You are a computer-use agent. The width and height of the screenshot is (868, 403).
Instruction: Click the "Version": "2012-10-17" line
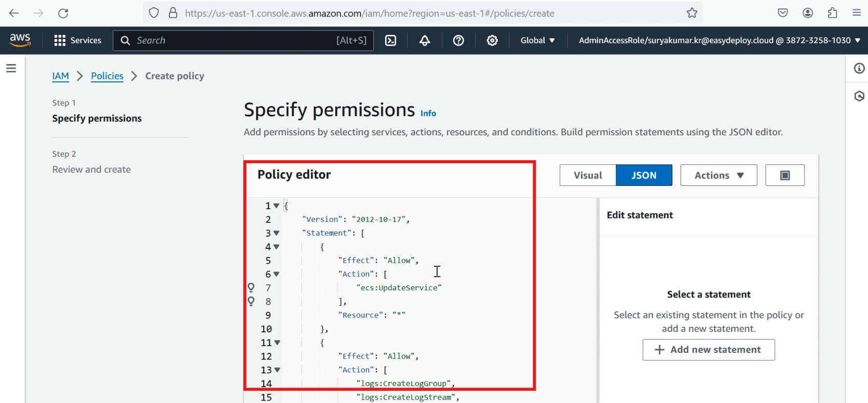point(356,219)
